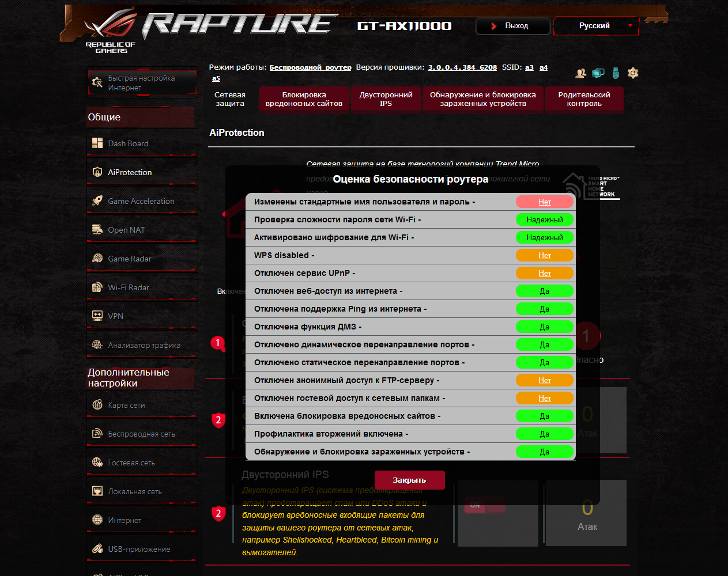Click the ROG Republic of Gamers logo
The height and width of the screenshot is (576, 728).
pos(111,32)
